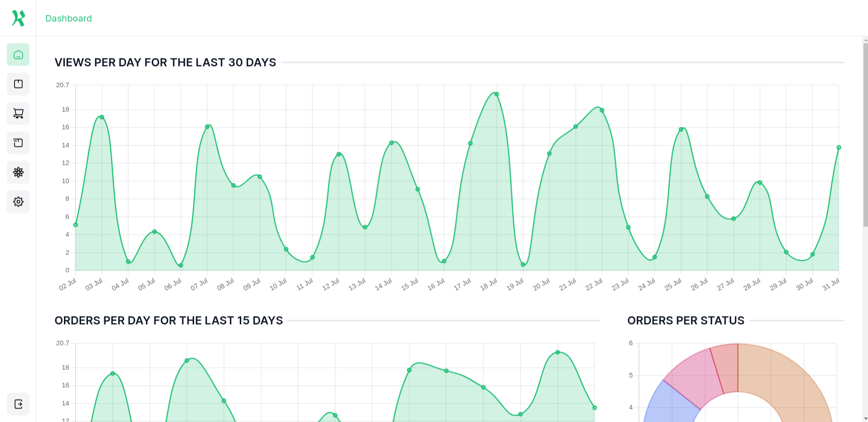Click the 07 Jul data point

tap(207, 127)
